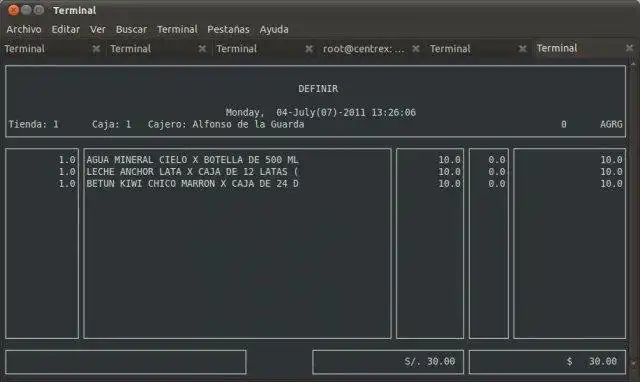Click the window maximize button
The height and width of the screenshot is (382, 640).
(39, 10)
